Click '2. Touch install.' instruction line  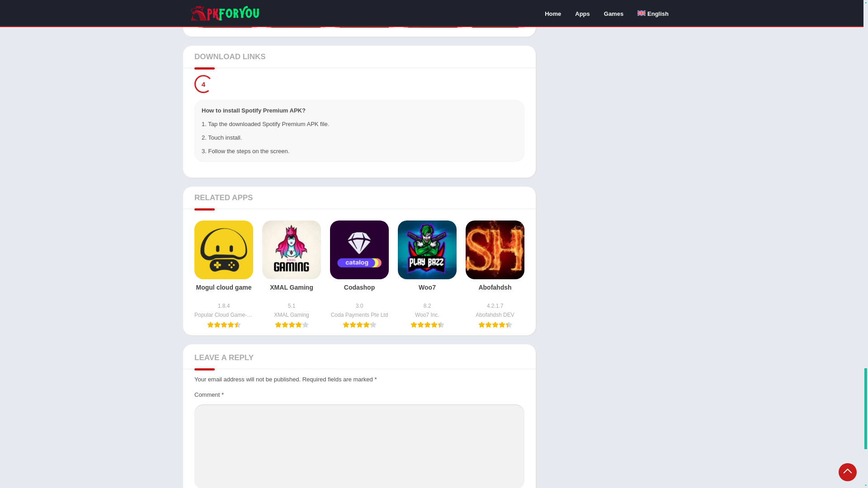[222, 138]
